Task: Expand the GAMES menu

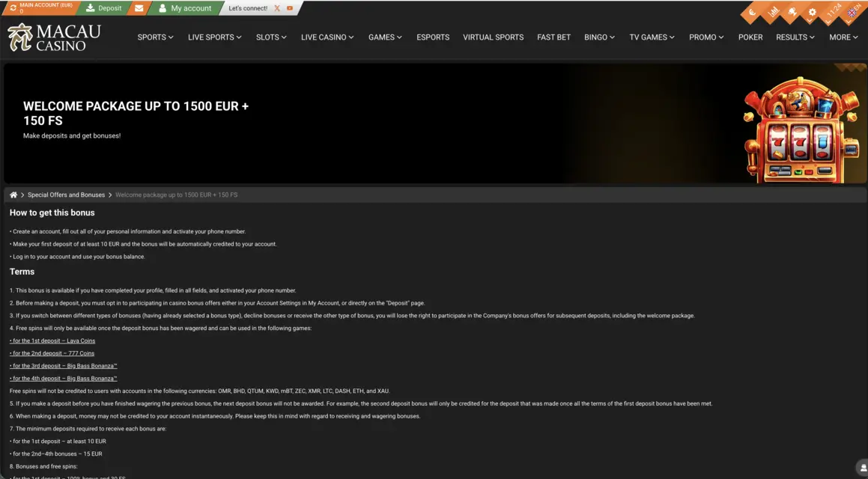Action: 385,37
